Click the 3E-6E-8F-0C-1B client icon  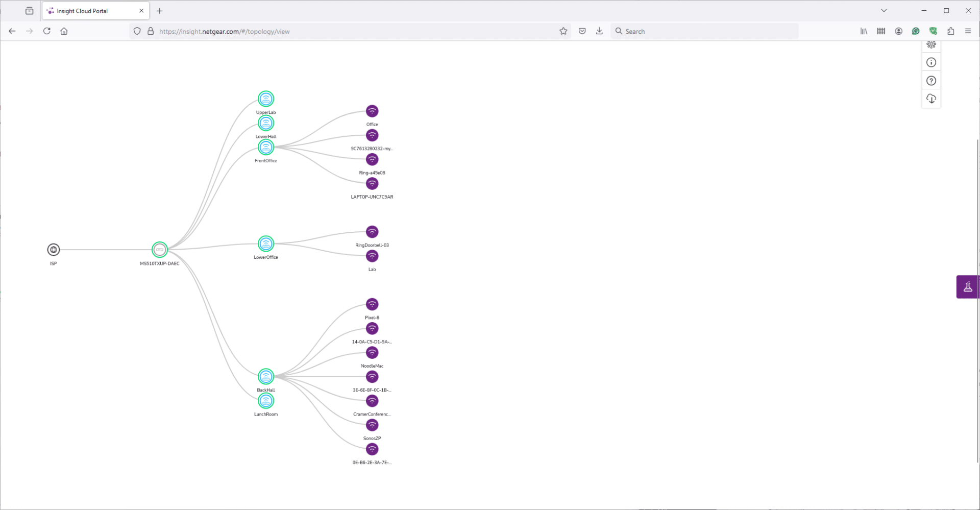[372, 377]
